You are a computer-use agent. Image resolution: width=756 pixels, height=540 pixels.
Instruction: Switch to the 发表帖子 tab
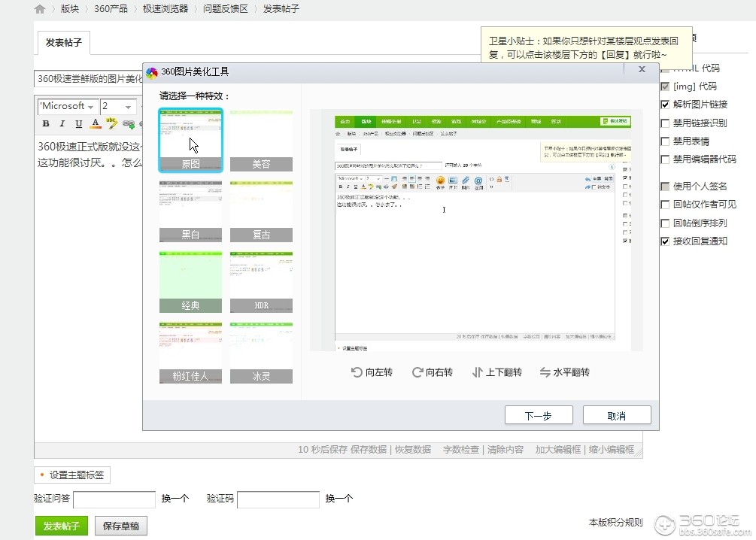tap(64, 43)
